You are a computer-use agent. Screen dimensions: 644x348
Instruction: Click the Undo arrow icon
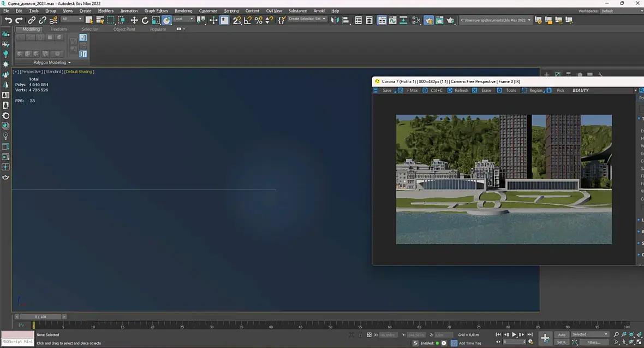tap(8, 20)
